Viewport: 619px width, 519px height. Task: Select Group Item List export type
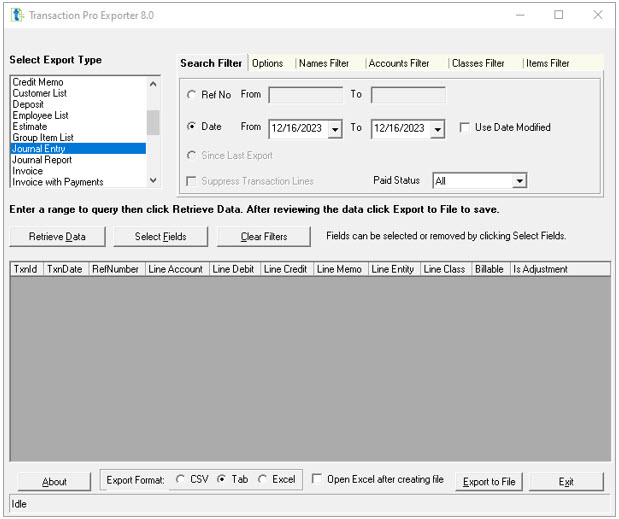point(78,137)
